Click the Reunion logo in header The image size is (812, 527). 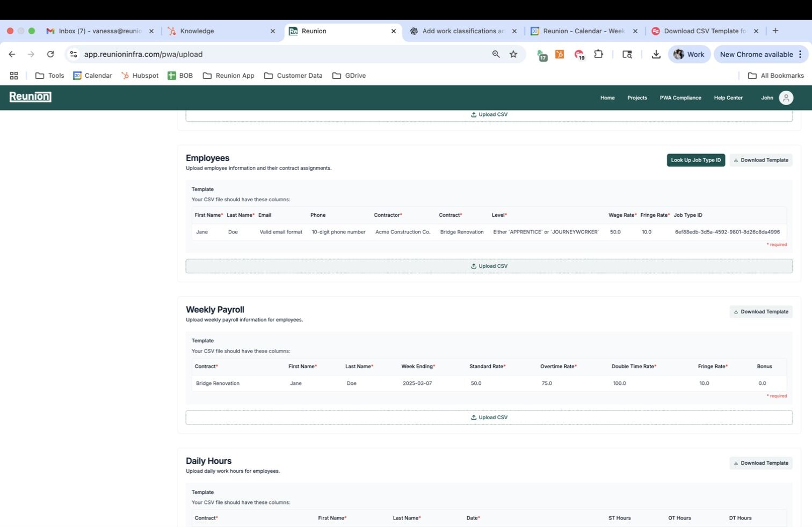tap(31, 97)
